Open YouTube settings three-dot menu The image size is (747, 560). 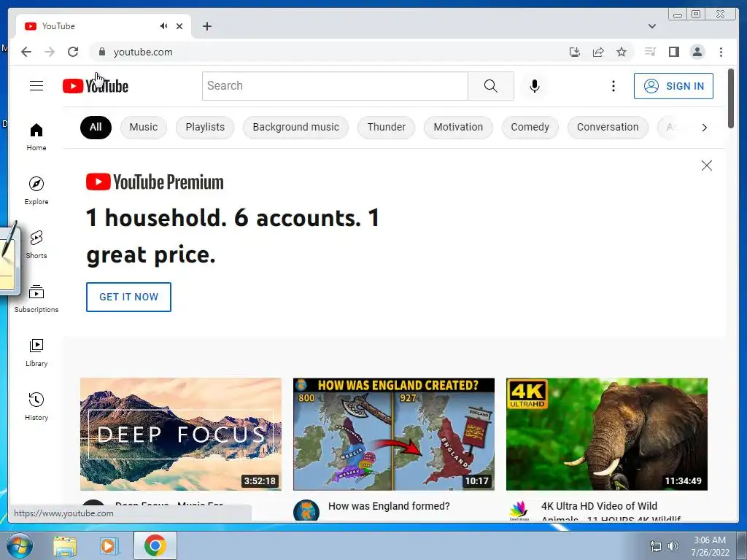pos(613,86)
